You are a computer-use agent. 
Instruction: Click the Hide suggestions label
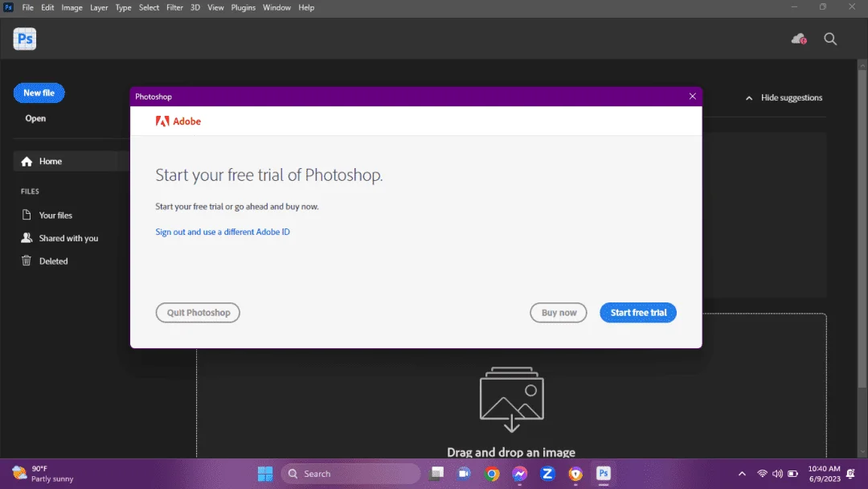pyautogui.click(x=792, y=97)
